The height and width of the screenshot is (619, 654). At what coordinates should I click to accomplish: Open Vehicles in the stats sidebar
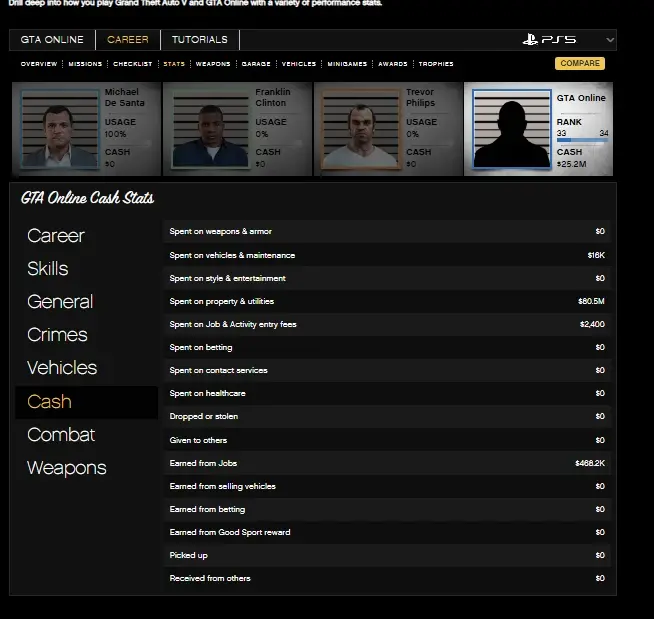(x=62, y=368)
